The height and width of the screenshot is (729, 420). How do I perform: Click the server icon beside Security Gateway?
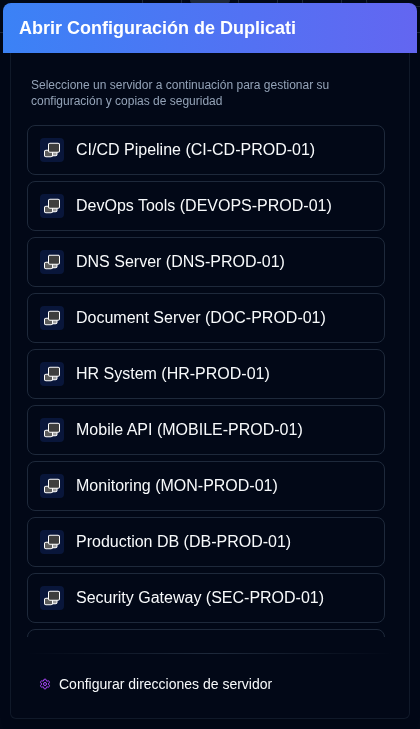tap(52, 598)
